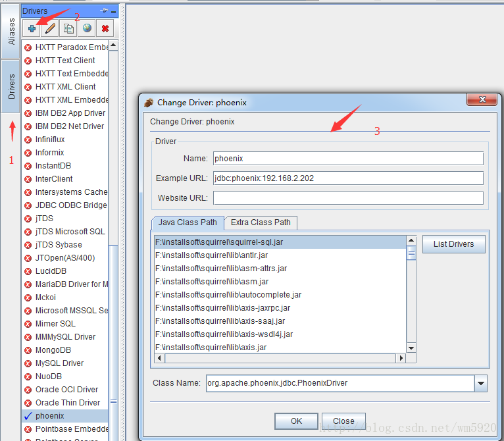504x441 pixels.
Task: Switch to the Drivers side tab
Action: 11,86
